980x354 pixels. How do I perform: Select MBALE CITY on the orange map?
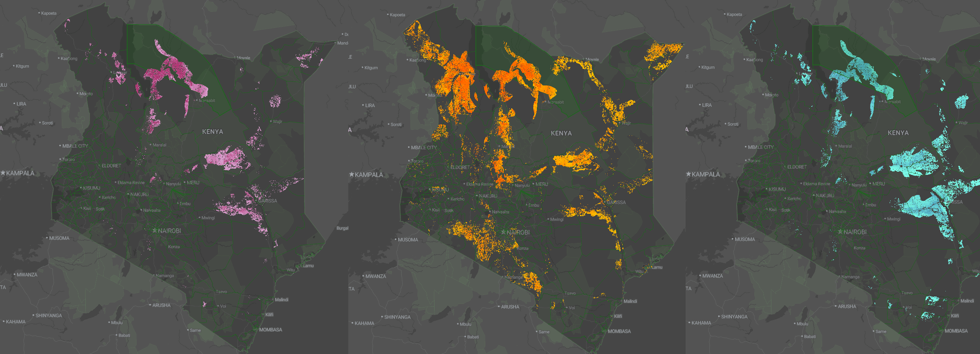click(x=424, y=148)
